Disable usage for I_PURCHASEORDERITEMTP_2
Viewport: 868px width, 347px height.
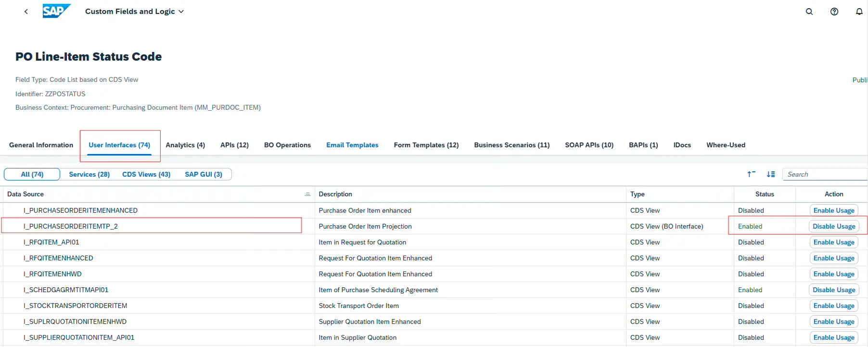pos(834,226)
